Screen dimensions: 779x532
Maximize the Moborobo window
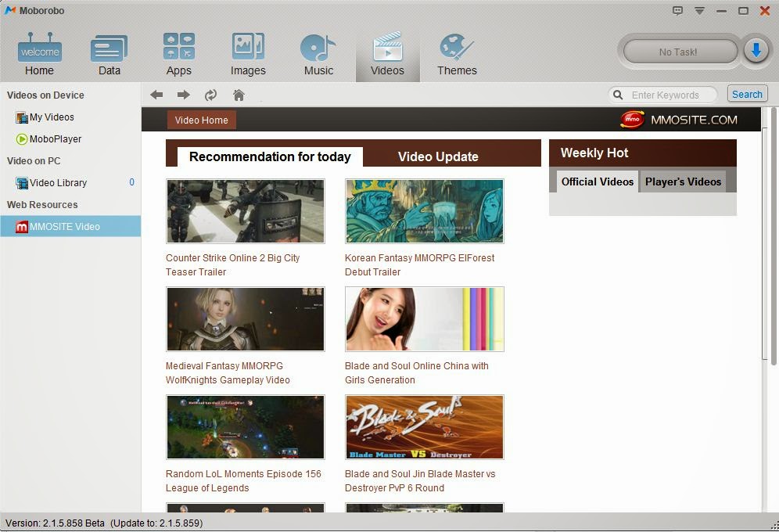tap(743, 10)
